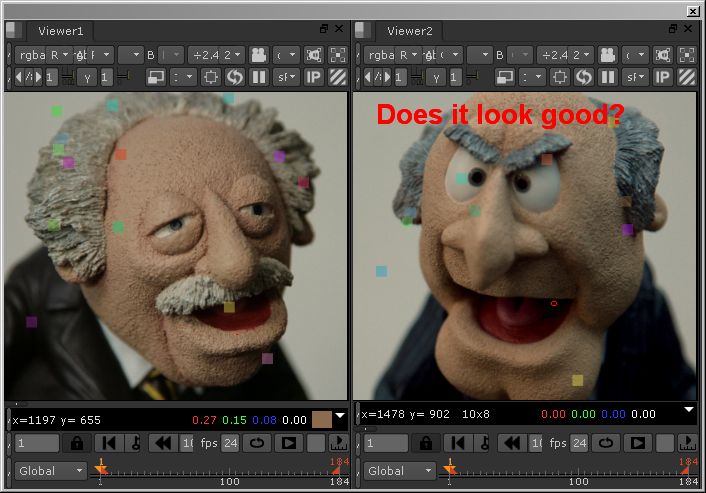
Task: Click the next frame ruler icon in Viewer2
Action: tap(688, 443)
